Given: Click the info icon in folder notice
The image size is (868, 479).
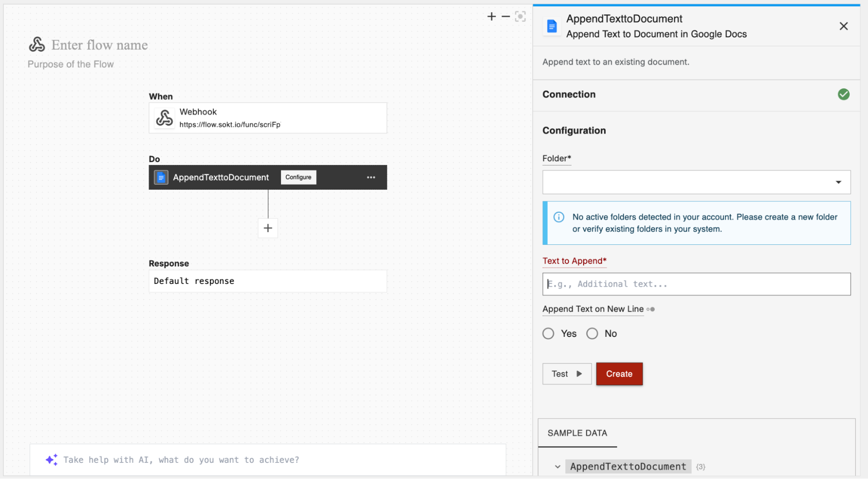Looking at the screenshot, I should click(558, 217).
